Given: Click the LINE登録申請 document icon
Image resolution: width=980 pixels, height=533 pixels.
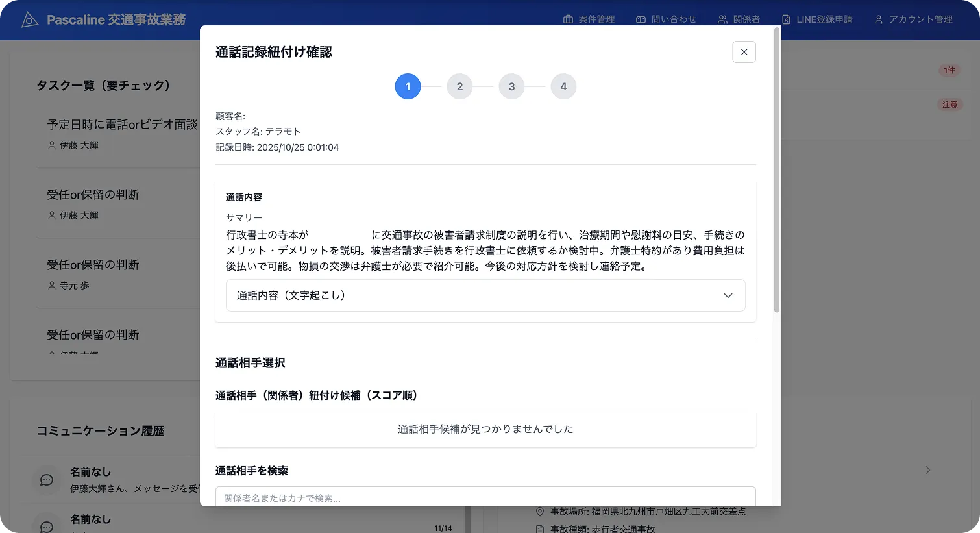Looking at the screenshot, I should 785,19.
